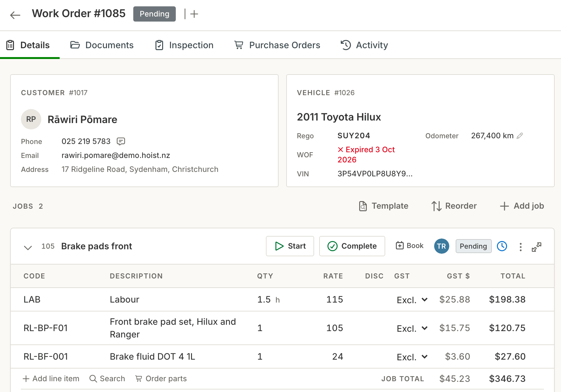Screen dimensions: 561x392
Task: Open GST dropdown for Brake fluid DOT 4
Action: (x=412, y=357)
